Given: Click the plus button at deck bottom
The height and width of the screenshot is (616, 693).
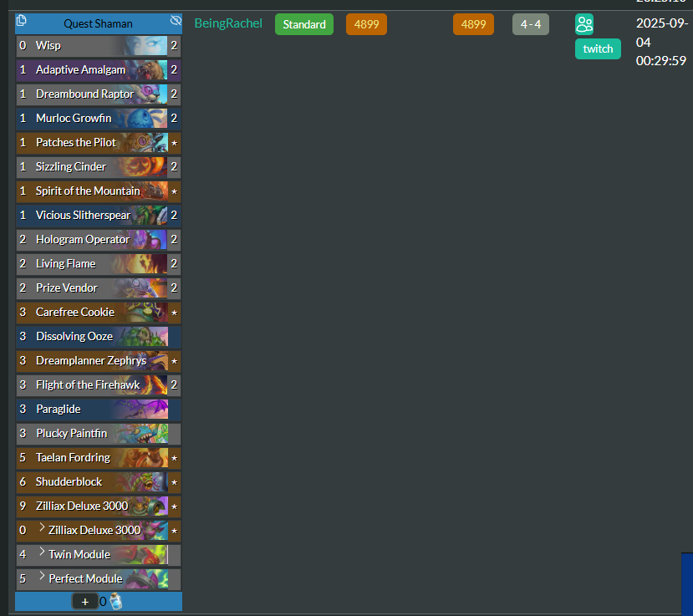Looking at the screenshot, I should (85, 602).
